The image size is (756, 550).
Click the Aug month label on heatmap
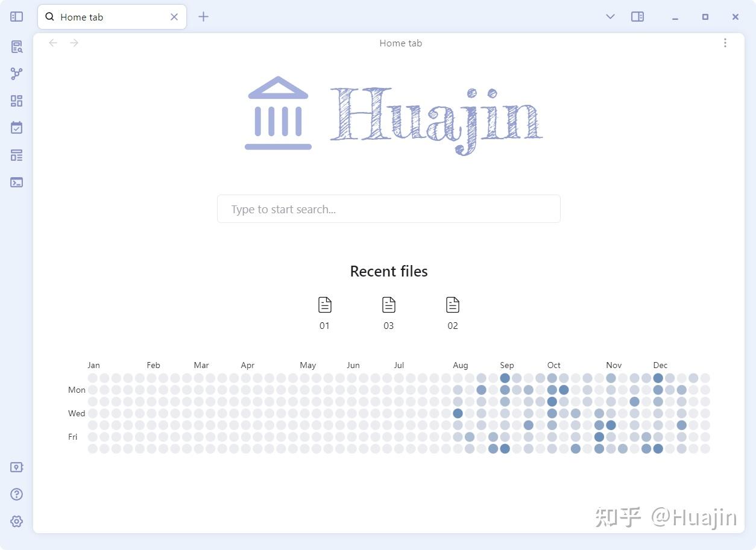(x=461, y=365)
